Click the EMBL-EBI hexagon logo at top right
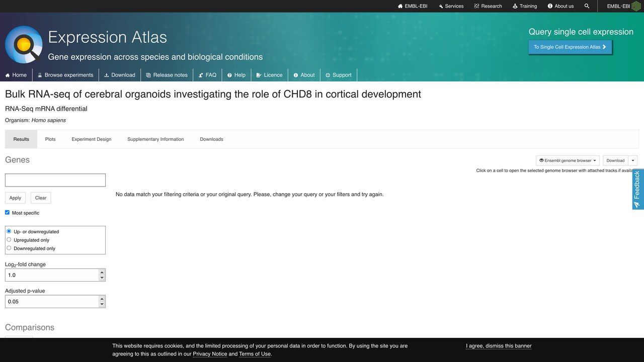 click(x=636, y=6)
